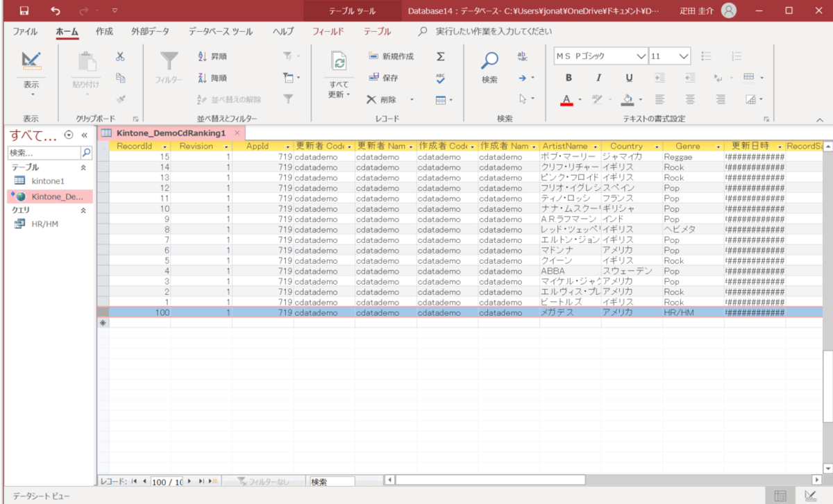The height and width of the screenshot is (504, 833).
Task: Click the Totals sigma icon
Action: (x=440, y=56)
